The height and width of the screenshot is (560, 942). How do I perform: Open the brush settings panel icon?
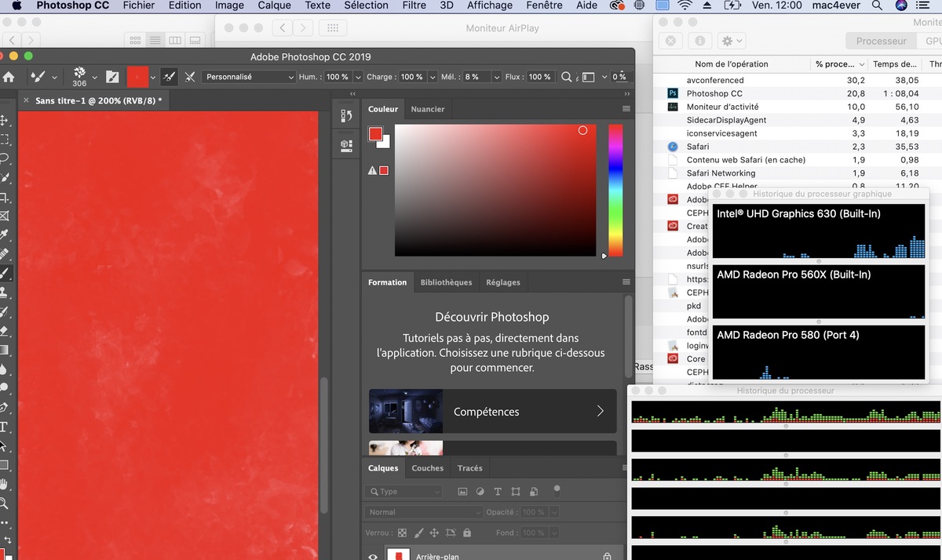click(x=112, y=77)
